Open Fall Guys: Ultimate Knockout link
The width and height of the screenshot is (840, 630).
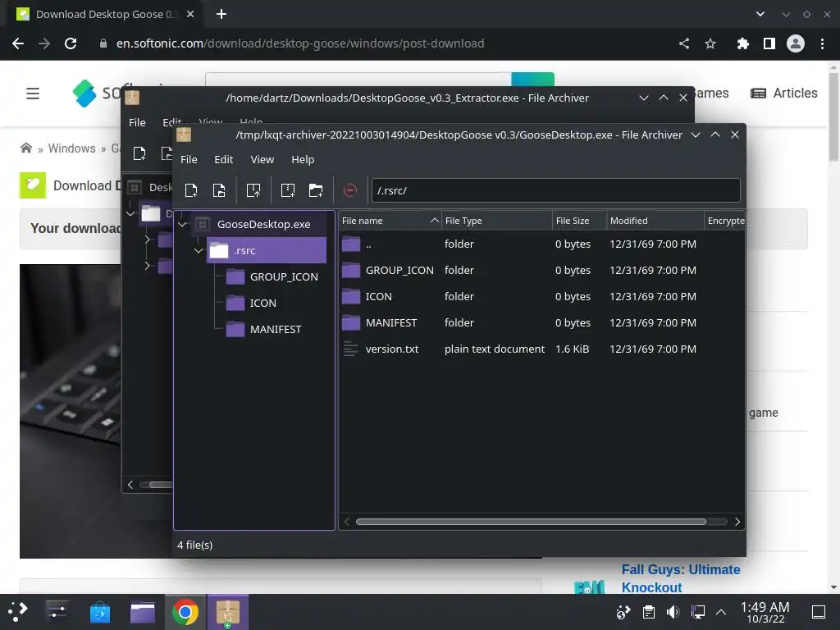point(680,578)
